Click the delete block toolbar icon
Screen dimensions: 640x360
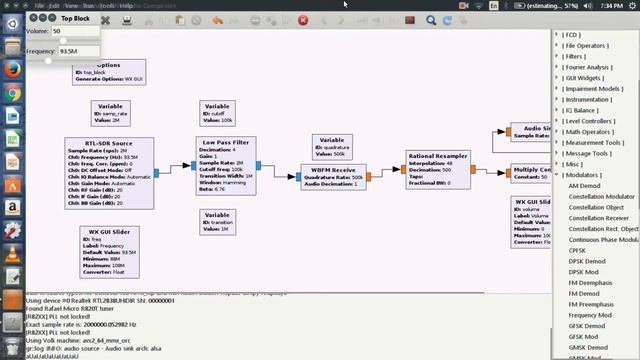(196, 20)
